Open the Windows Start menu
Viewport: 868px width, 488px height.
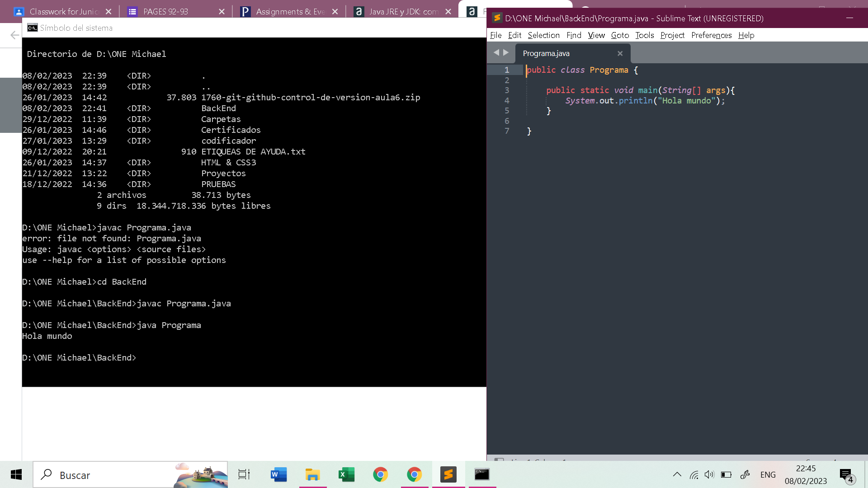click(x=16, y=474)
